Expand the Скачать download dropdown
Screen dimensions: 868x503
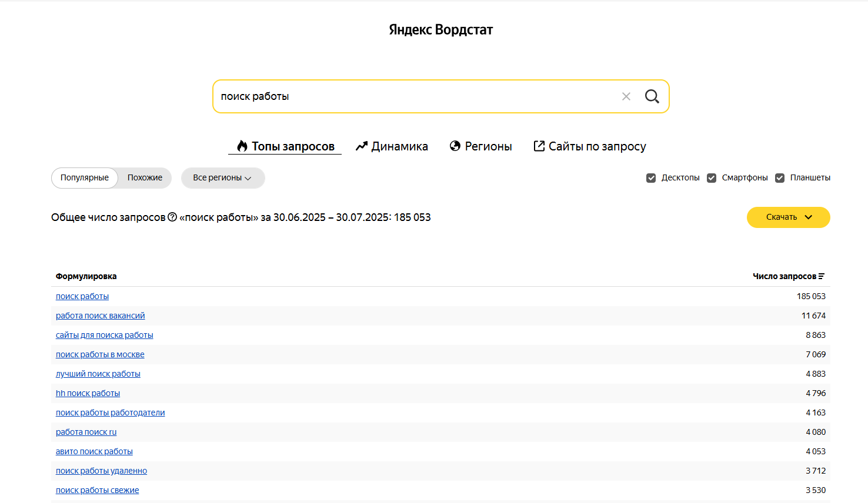(788, 217)
